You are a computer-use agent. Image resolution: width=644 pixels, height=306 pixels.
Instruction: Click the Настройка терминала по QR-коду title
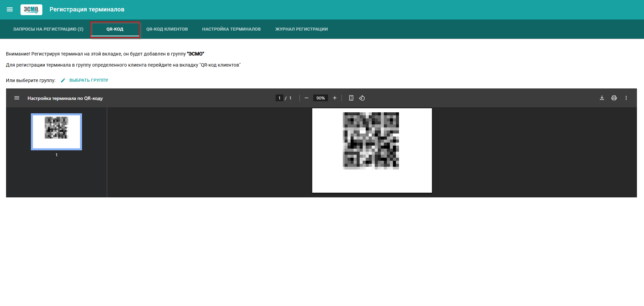[x=65, y=98]
